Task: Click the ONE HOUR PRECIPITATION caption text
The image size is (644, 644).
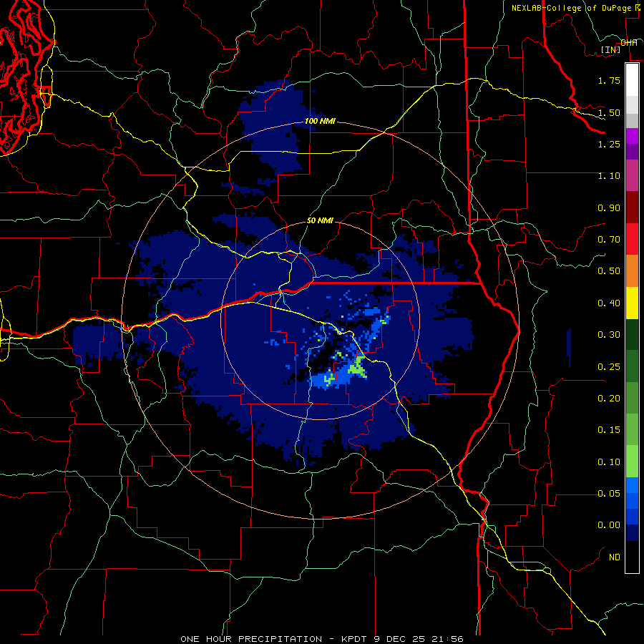Action: (251, 639)
